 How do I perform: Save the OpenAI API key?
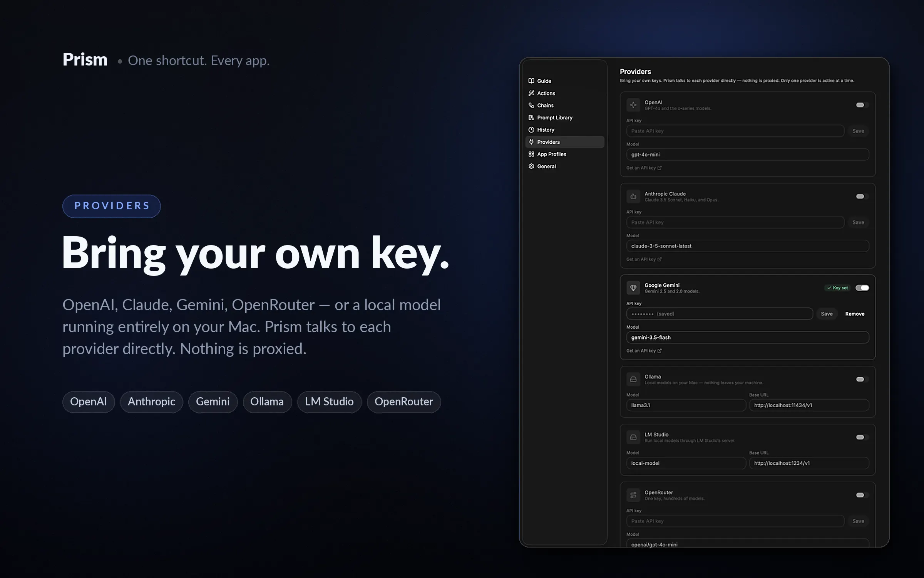(x=858, y=131)
